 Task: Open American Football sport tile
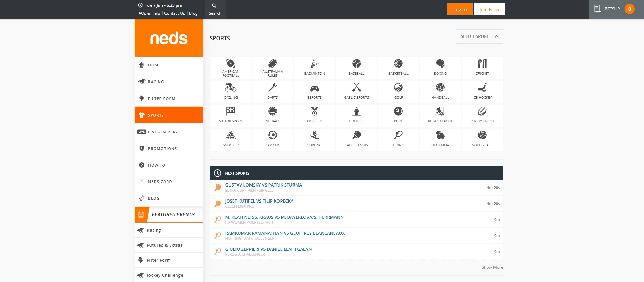[x=231, y=68]
